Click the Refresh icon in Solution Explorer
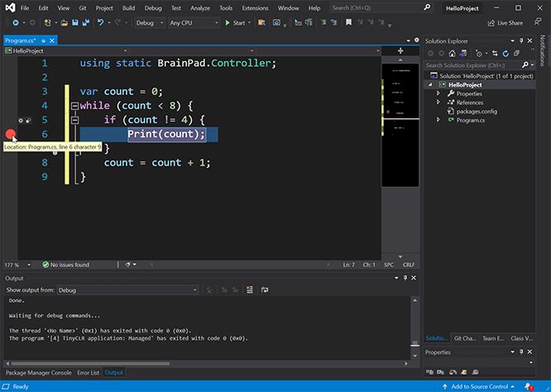Viewport: 551px width, 392px height. [505, 54]
